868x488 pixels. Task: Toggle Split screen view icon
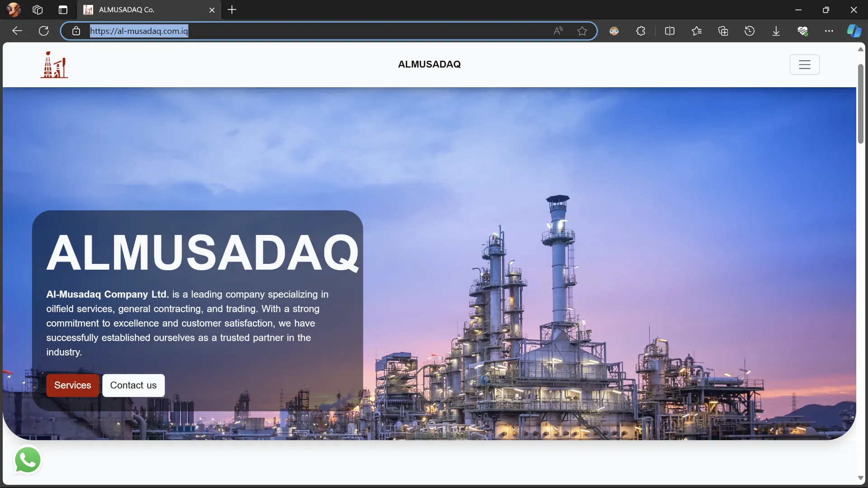tap(670, 31)
